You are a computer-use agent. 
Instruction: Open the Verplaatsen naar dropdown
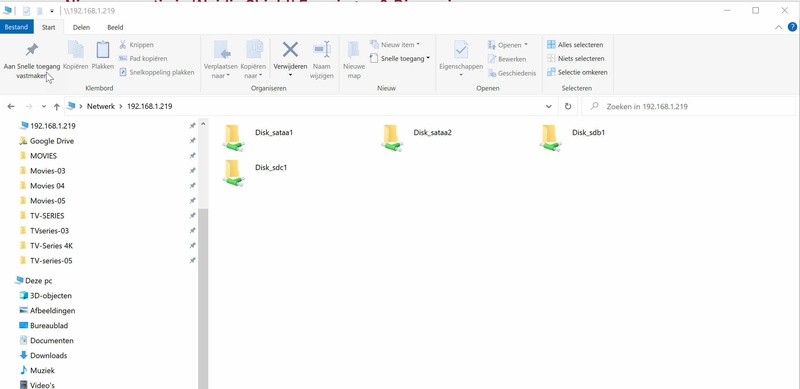[220, 60]
